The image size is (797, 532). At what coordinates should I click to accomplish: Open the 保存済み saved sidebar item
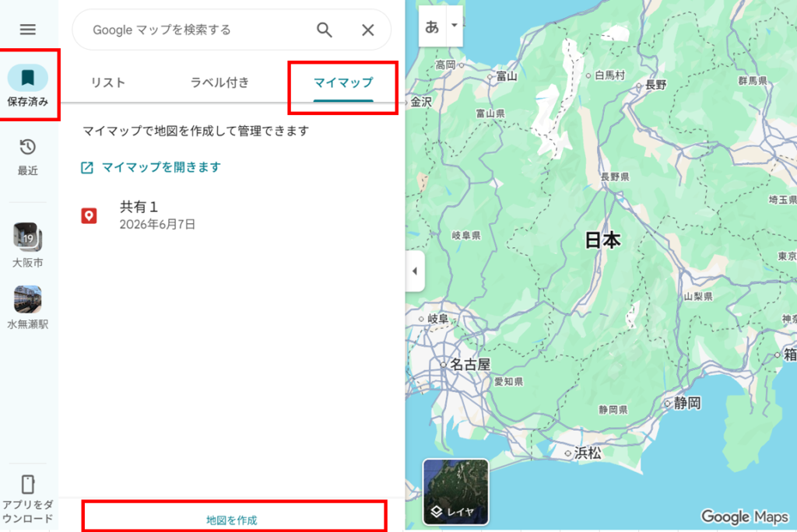27,86
